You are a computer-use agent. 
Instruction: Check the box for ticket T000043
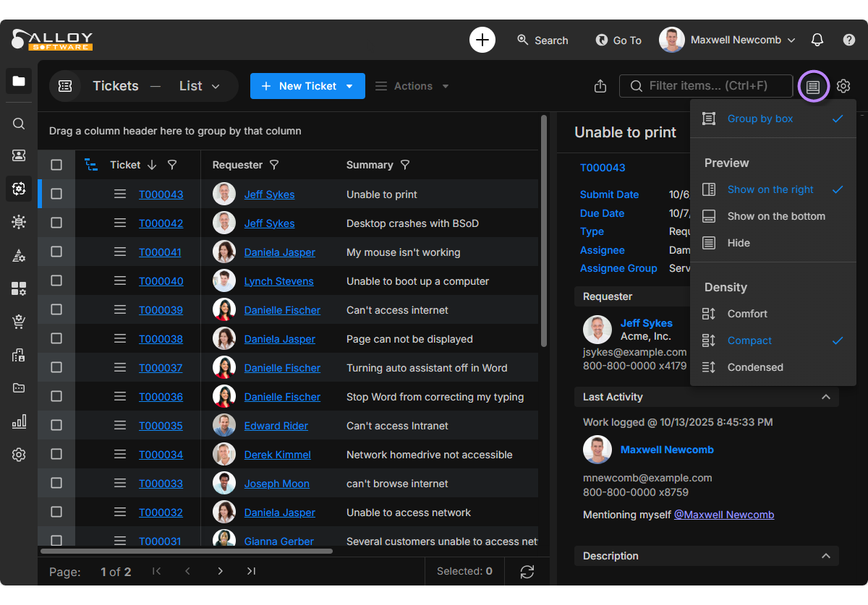coord(56,194)
